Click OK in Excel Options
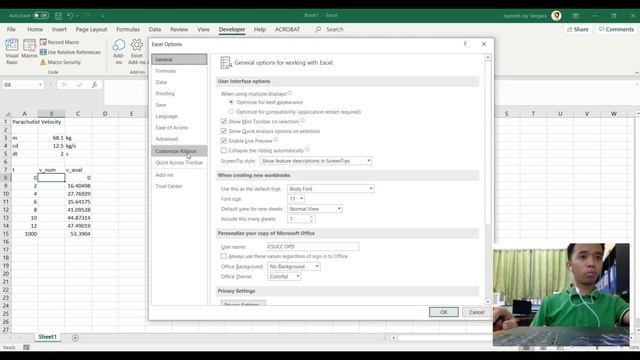The height and width of the screenshot is (360, 640). [444, 312]
